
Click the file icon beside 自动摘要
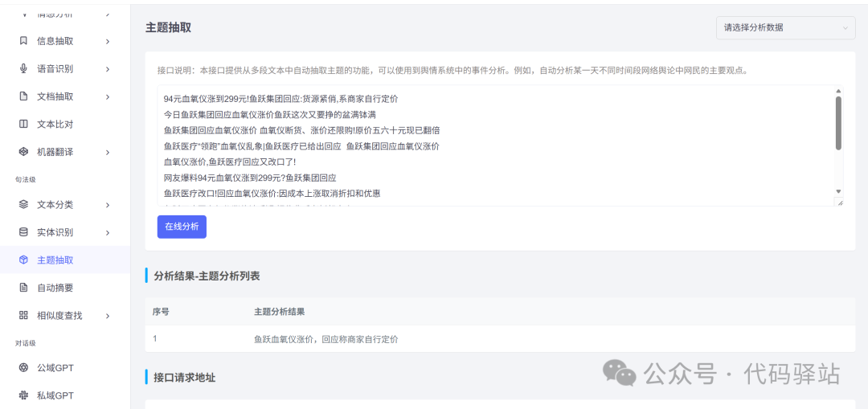[23, 288]
